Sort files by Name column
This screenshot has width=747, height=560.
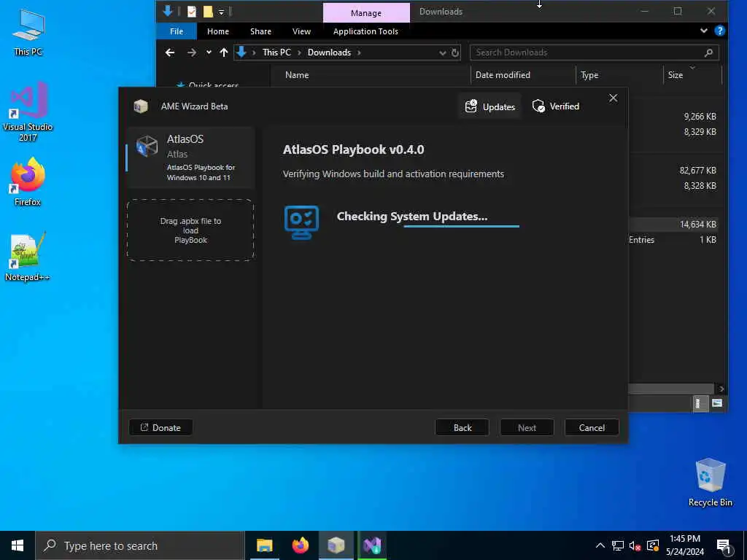297,75
